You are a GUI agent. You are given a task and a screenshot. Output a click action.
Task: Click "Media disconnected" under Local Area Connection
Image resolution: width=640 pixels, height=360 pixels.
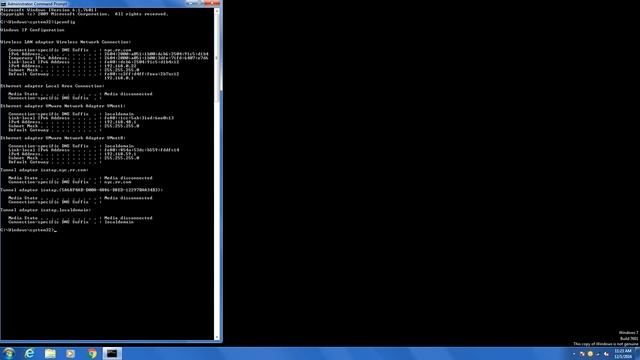pyautogui.click(x=128, y=94)
